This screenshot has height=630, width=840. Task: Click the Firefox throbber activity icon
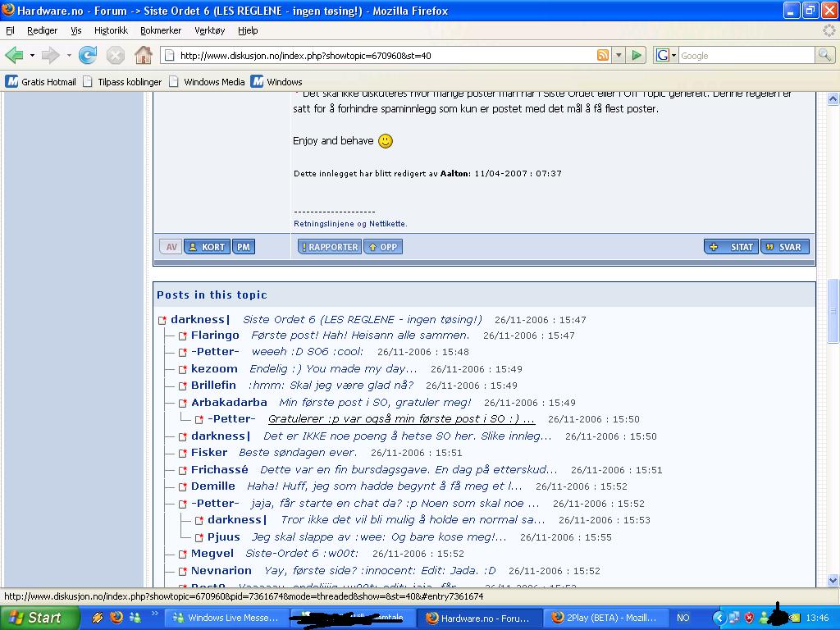click(x=829, y=30)
